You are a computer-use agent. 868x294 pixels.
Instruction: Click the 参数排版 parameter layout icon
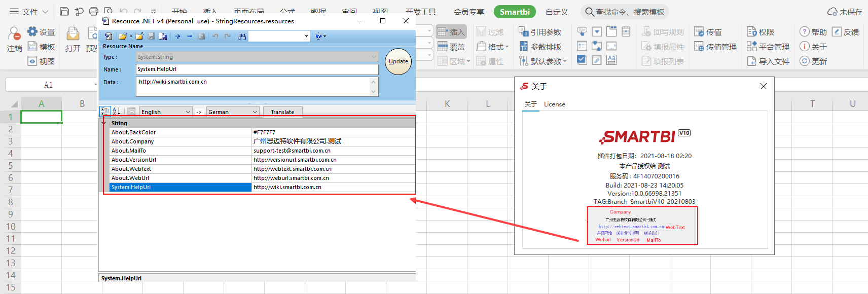tap(524, 47)
